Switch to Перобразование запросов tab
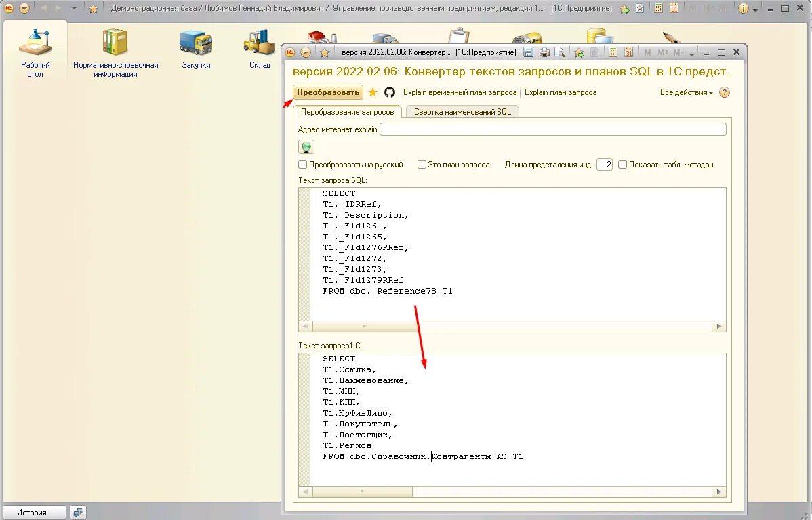Screen dimensions: 812x520 pyautogui.click(x=347, y=112)
